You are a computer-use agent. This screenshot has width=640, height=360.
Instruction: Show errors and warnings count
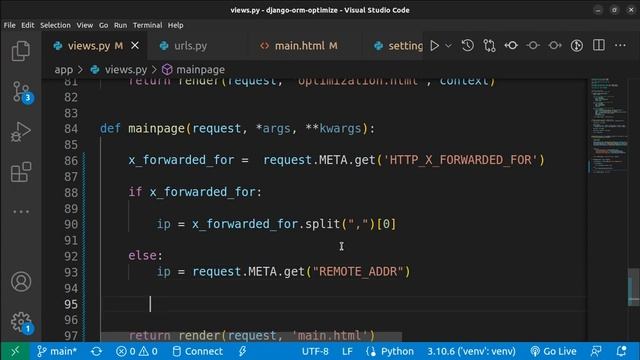[137, 351]
